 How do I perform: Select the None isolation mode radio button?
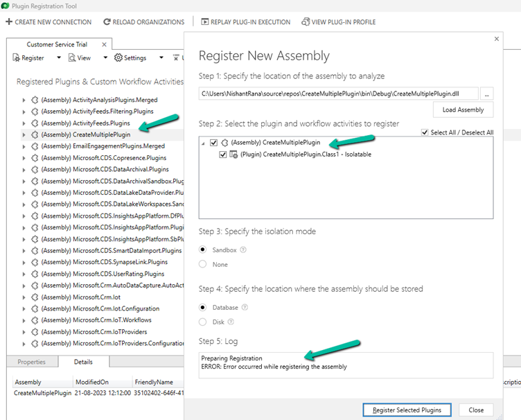pos(203,264)
